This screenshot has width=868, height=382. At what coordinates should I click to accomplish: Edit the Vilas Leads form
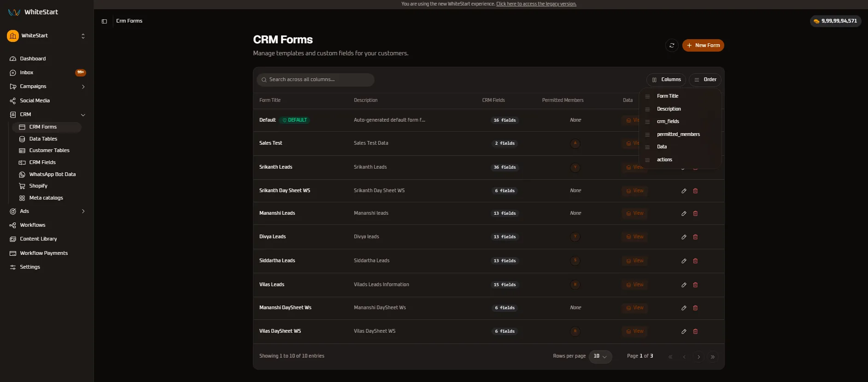pos(684,285)
